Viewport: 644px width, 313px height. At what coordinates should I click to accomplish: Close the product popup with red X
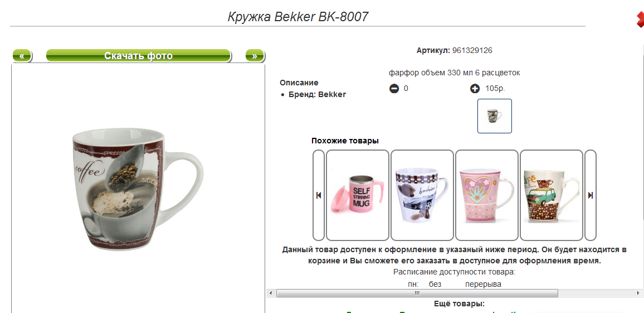click(x=640, y=20)
